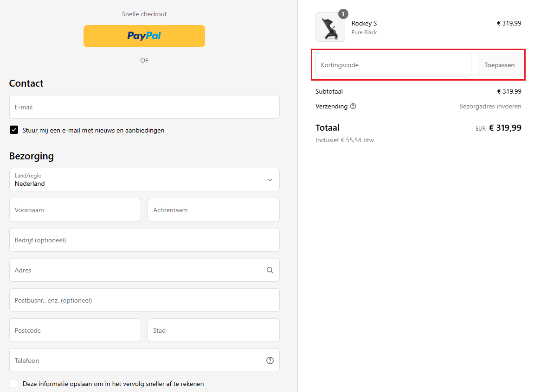Focus the E-mail contact input field
This screenshot has width=534, height=392.
click(x=144, y=107)
